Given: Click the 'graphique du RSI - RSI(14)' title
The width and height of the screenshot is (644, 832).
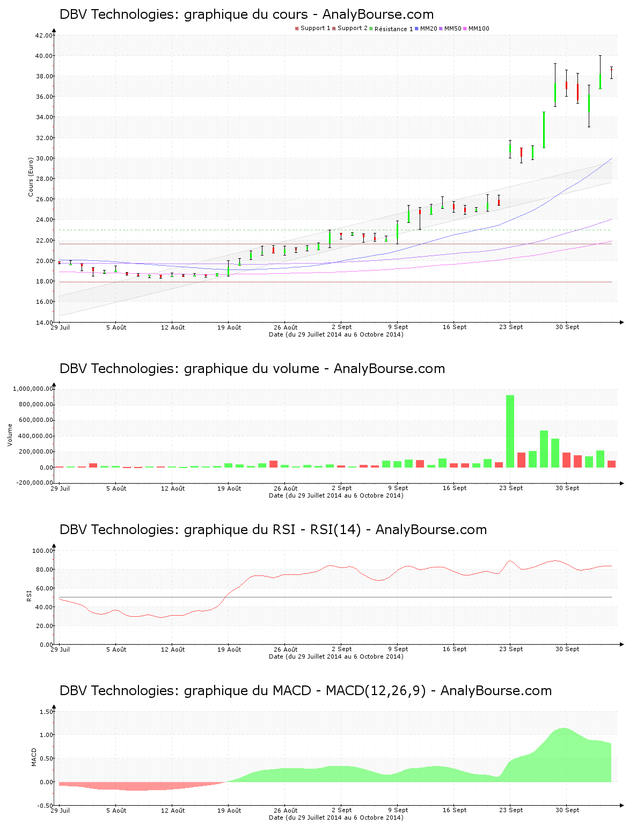Looking at the screenshot, I should pos(273,530).
